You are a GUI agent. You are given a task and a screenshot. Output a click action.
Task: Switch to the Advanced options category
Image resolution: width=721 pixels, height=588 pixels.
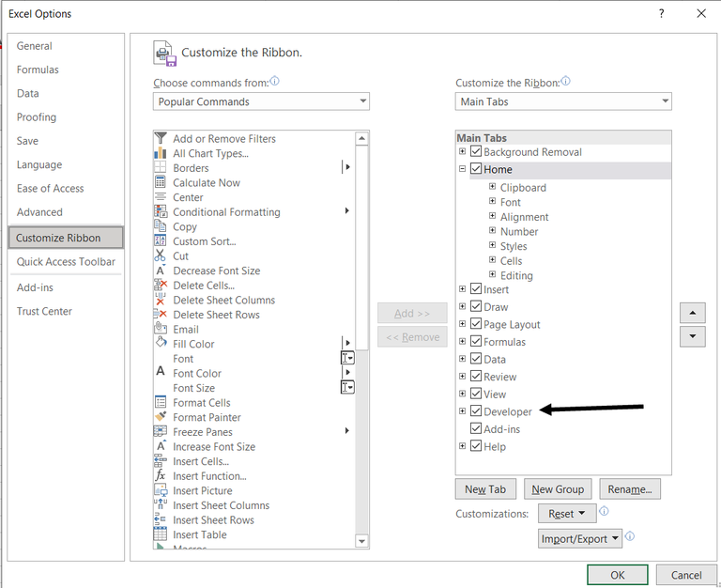click(39, 212)
